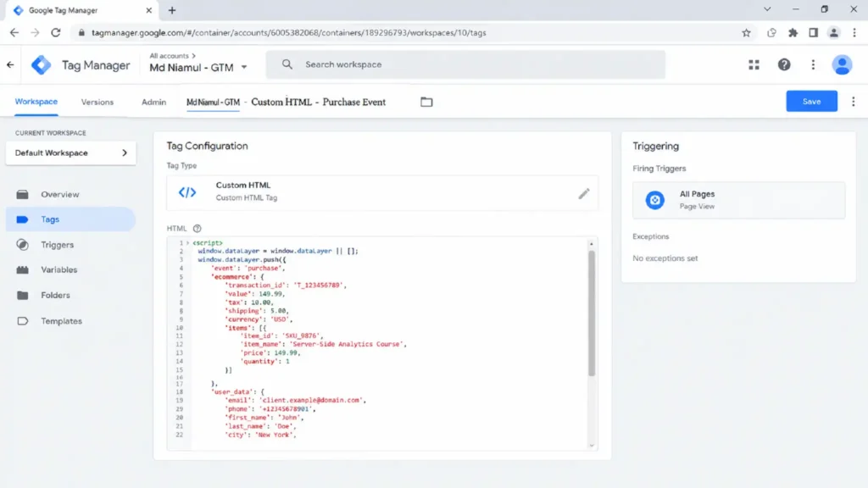The width and height of the screenshot is (868, 488).
Task: Click the Custom HTML tag type row
Action: 382,192
